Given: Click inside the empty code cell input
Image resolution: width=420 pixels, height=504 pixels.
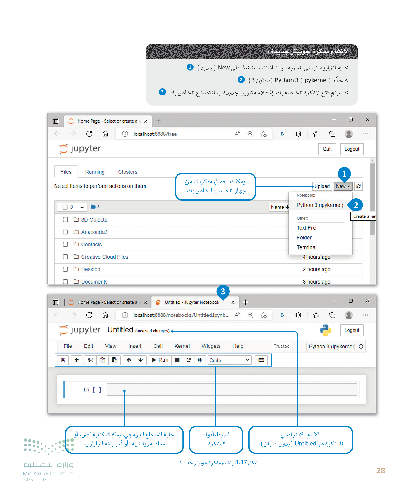Looking at the screenshot, I should tap(232, 389).
